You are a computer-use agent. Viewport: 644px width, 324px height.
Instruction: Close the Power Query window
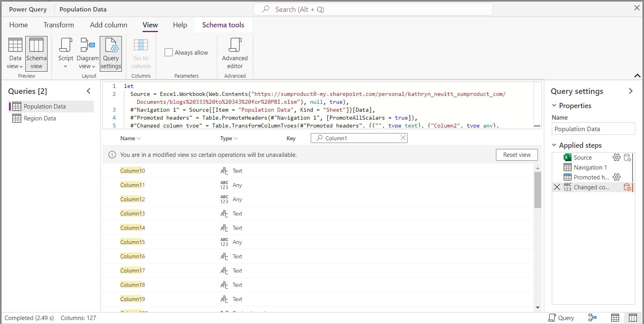point(637,8)
